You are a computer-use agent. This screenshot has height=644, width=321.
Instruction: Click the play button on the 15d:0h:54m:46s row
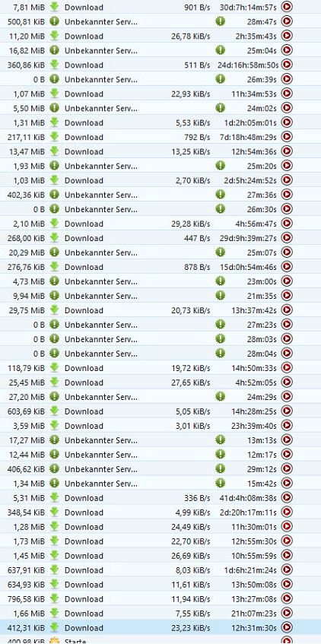(x=287, y=267)
